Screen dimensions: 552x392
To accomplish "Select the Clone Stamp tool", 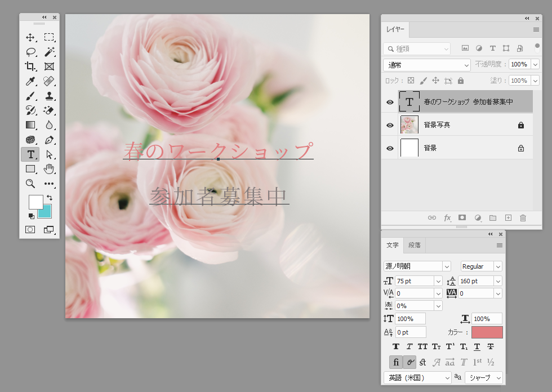I will tap(49, 96).
